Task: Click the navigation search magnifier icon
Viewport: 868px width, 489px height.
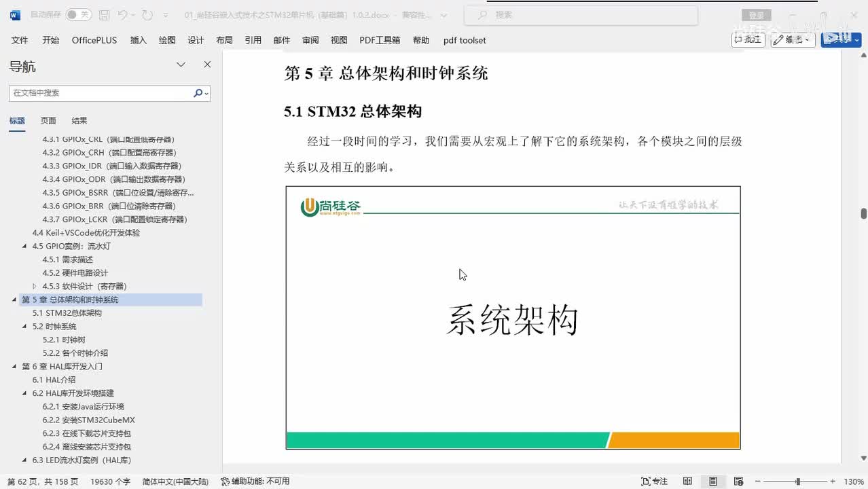Action: coord(198,93)
